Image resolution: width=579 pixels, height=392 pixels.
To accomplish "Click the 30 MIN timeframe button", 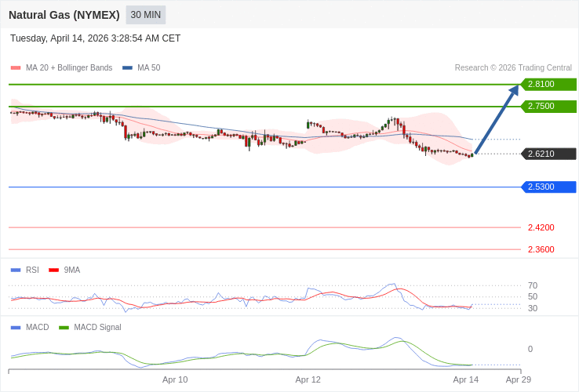I will click(x=145, y=15).
